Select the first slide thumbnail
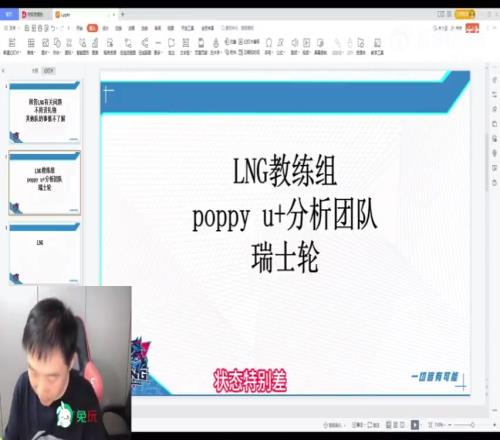Image resolution: width=500 pixels, height=440 pixels. pyautogui.click(x=44, y=113)
